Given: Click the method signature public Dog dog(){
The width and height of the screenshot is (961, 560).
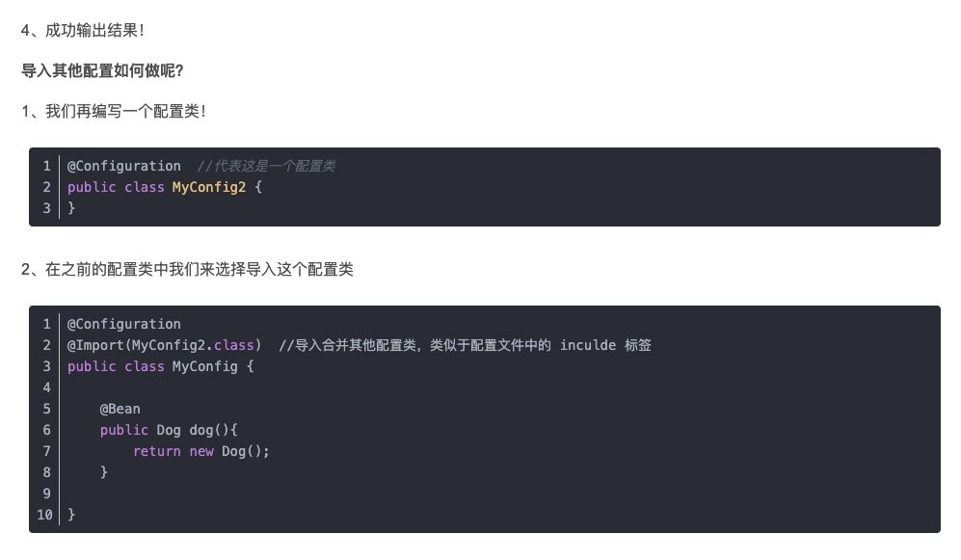Looking at the screenshot, I should tap(169, 430).
